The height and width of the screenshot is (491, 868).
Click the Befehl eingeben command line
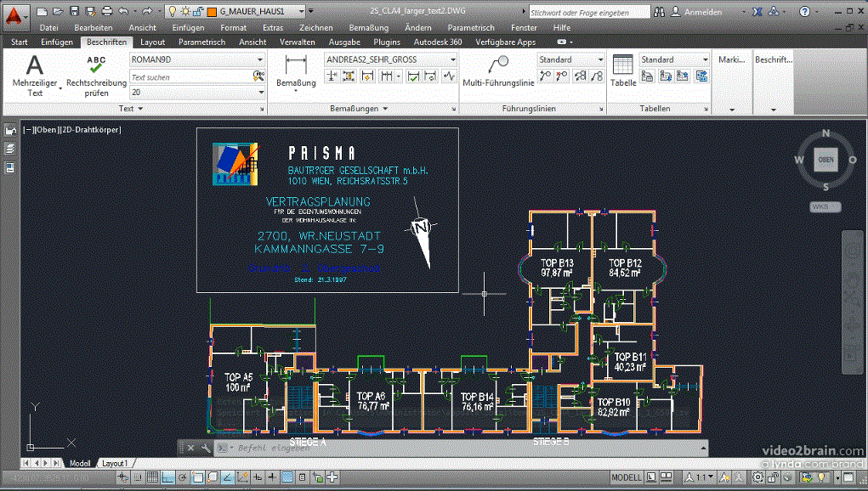[x=459, y=448]
